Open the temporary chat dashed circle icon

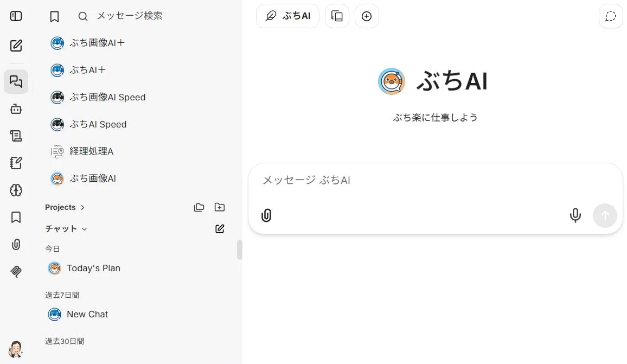pos(611,16)
